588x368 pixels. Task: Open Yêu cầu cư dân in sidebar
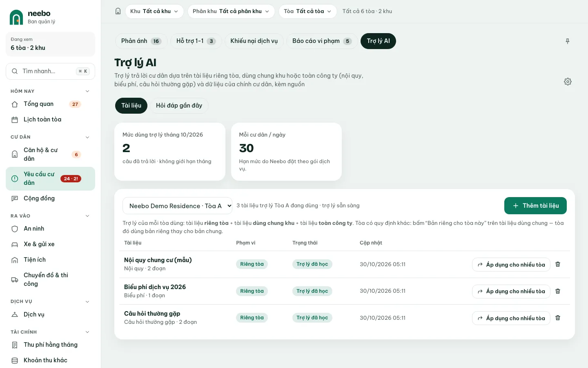coord(50,179)
